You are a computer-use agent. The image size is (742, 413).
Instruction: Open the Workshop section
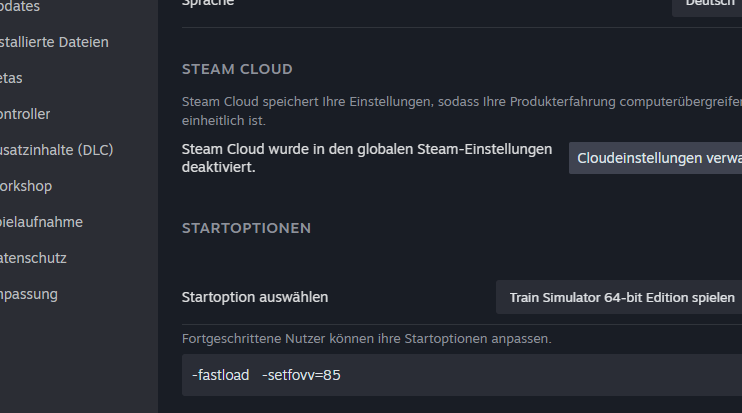[26, 186]
